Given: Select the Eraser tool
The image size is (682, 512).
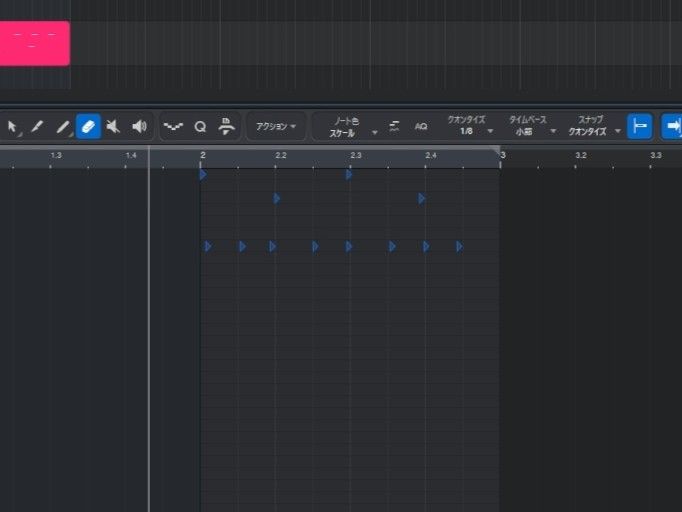Looking at the screenshot, I should (x=88, y=127).
